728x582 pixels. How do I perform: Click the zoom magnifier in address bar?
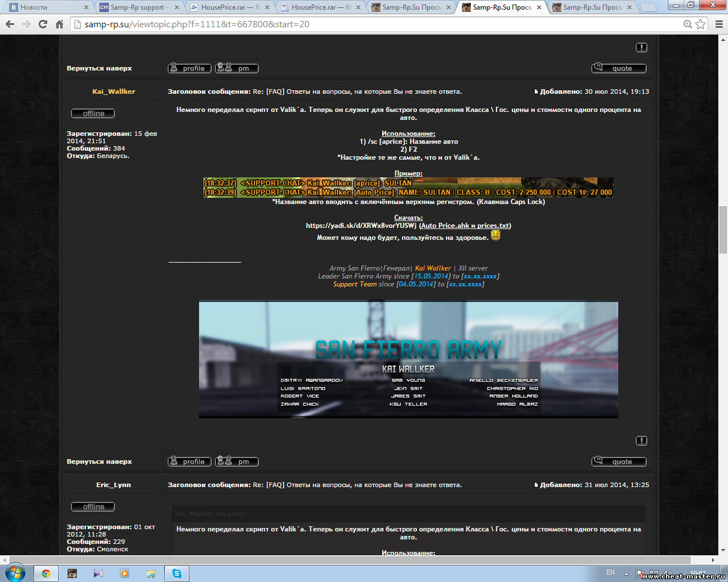point(688,24)
